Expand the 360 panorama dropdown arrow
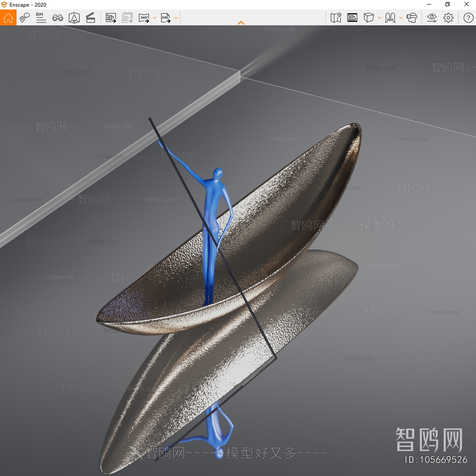 pos(155,18)
